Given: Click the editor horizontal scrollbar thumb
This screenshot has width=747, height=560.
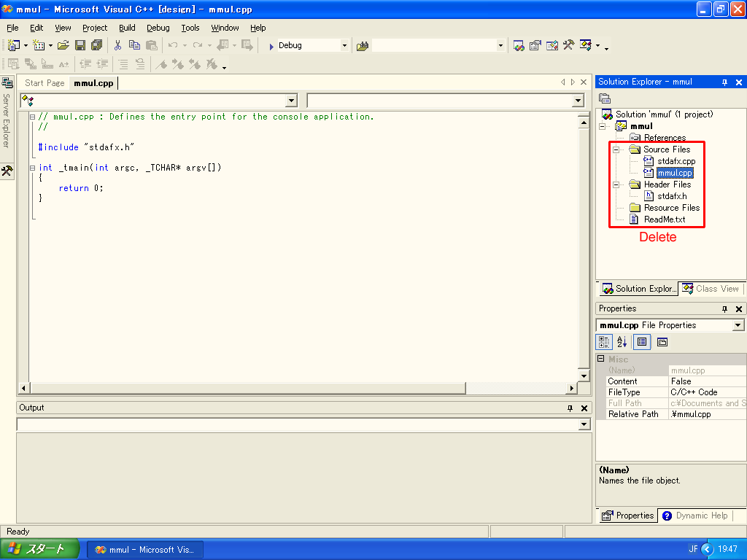Looking at the screenshot, I should (248, 388).
